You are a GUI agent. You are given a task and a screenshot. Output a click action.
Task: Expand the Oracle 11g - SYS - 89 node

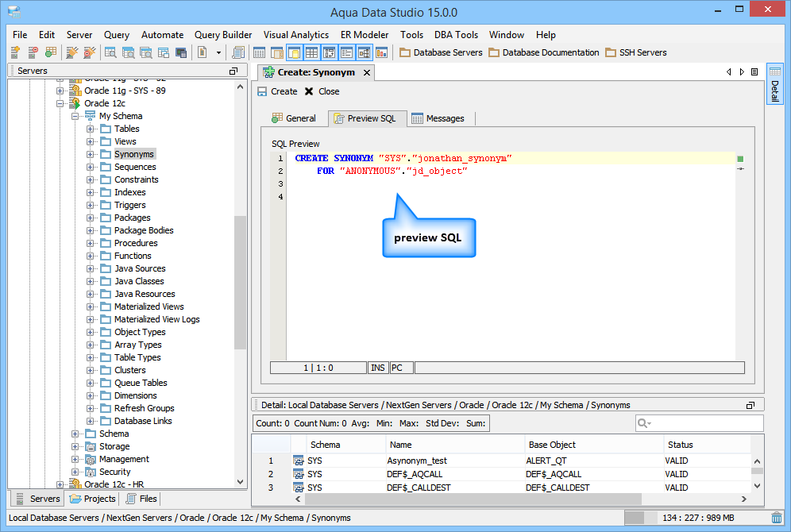click(x=60, y=91)
